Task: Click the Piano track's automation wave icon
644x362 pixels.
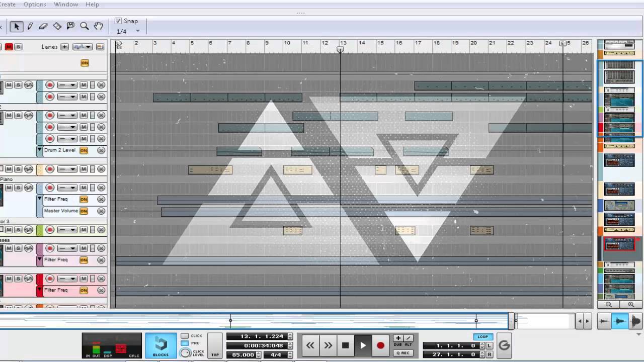Action: (29, 188)
